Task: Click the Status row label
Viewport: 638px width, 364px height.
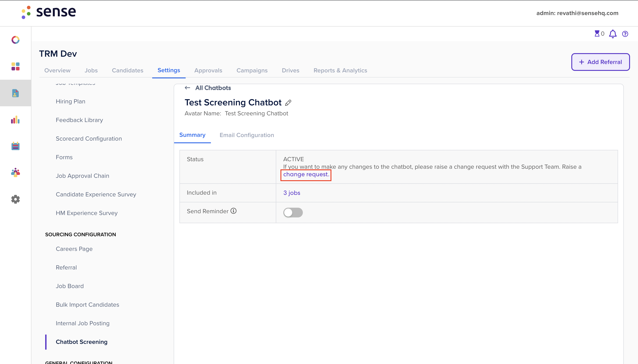Action: click(195, 159)
